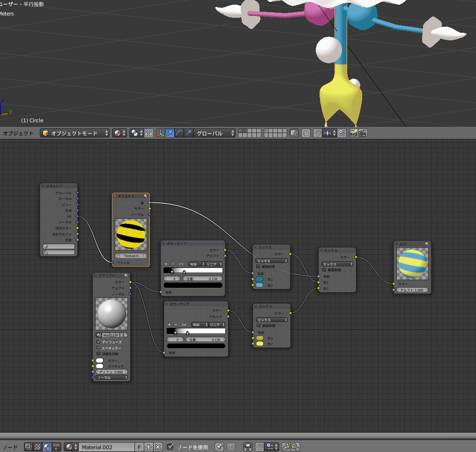Open the material browse sphere dropdown
Screen dimensions: 476x452
(71, 446)
